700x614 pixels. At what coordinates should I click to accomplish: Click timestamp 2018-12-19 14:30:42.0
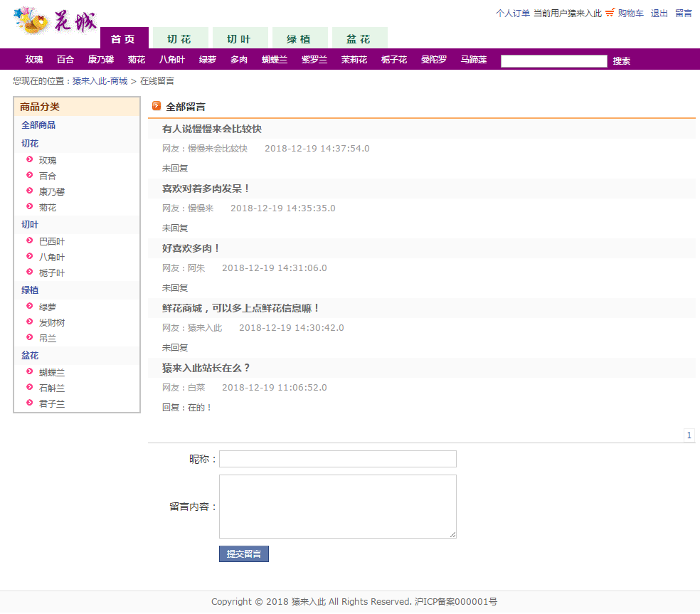point(292,328)
